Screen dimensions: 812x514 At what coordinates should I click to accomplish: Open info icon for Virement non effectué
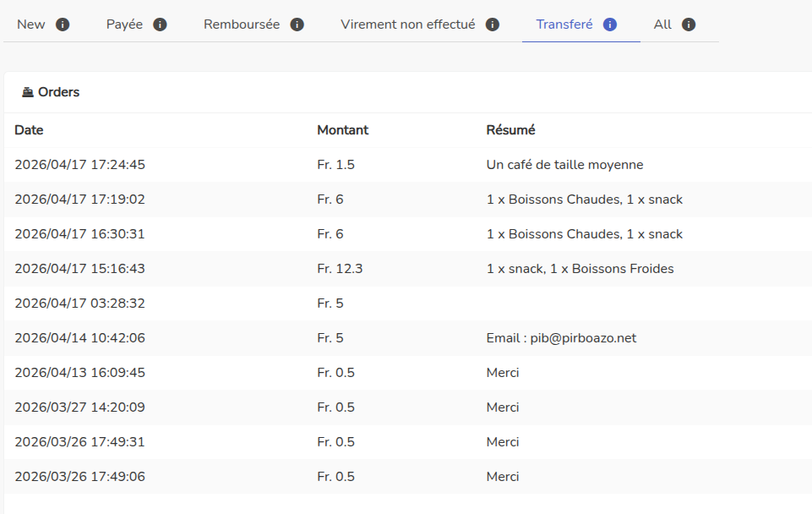[493, 25]
